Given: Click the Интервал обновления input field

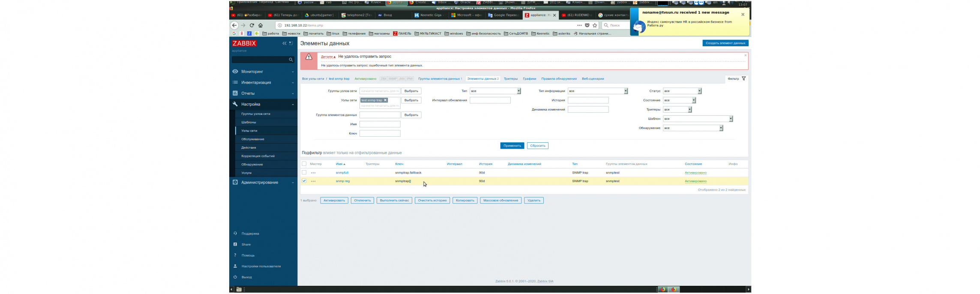Looking at the screenshot, I should (x=490, y=100).
